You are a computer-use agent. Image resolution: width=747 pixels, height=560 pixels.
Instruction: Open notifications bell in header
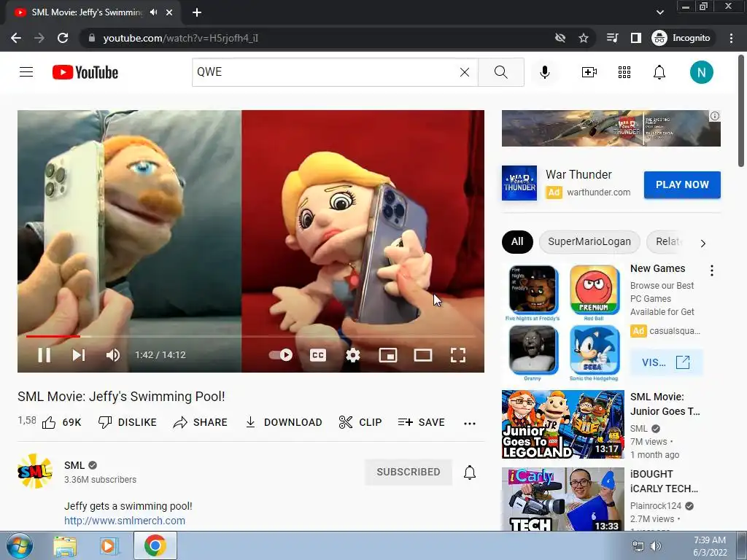coord(659,72)
